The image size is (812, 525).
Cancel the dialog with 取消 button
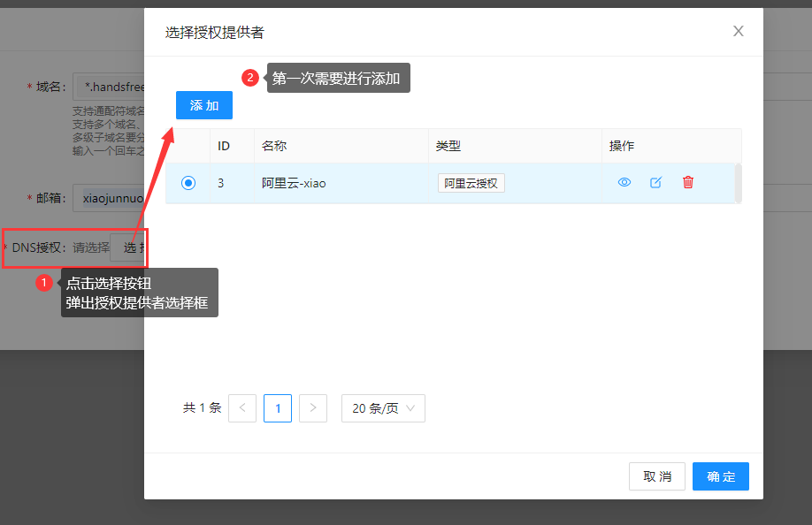657,476
